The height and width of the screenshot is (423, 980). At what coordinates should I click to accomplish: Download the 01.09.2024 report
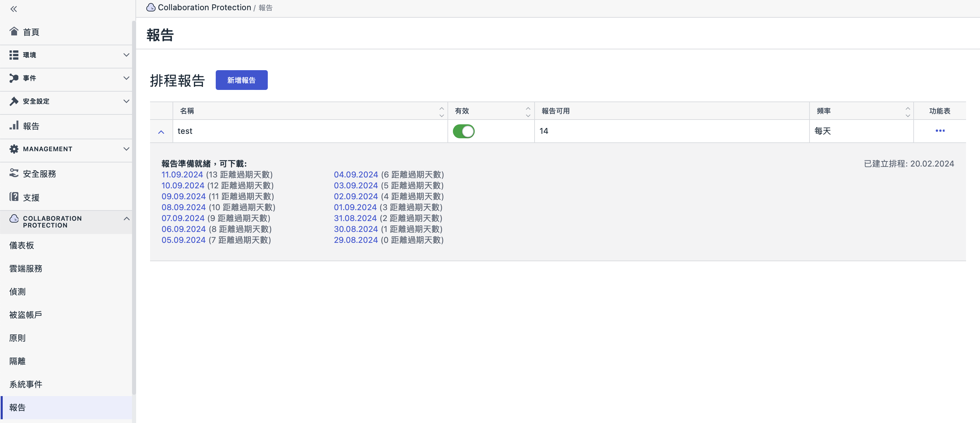click(x=355, y=207)
